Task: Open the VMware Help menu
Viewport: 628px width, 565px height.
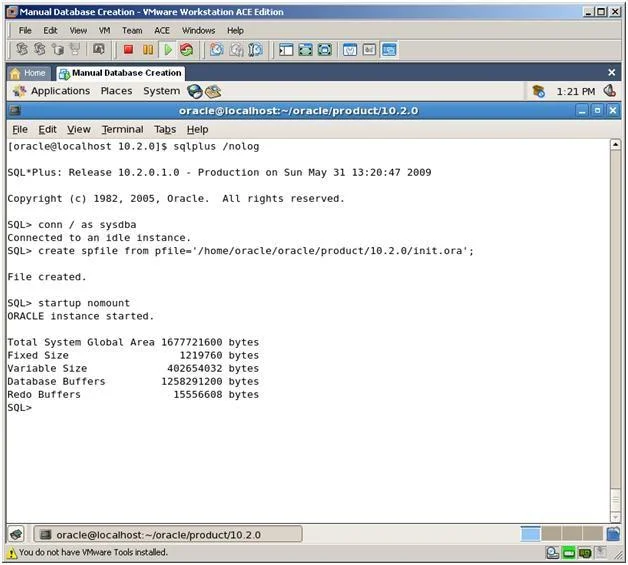Action: point(235,30)
